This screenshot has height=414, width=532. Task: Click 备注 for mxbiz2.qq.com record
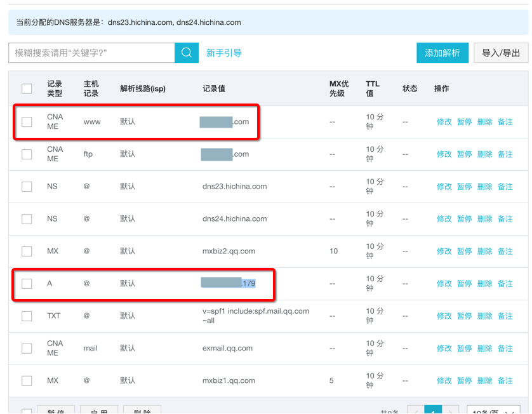pos(505,251)
